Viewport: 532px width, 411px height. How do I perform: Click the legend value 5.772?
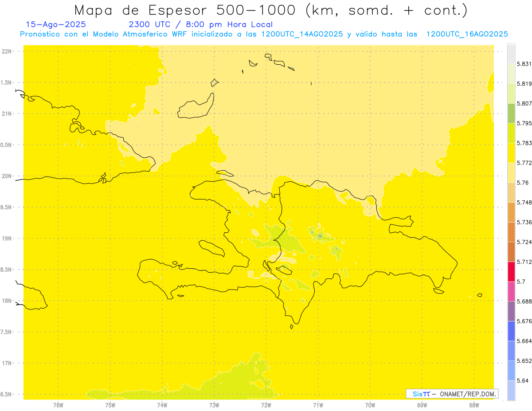tap(524, 163)
